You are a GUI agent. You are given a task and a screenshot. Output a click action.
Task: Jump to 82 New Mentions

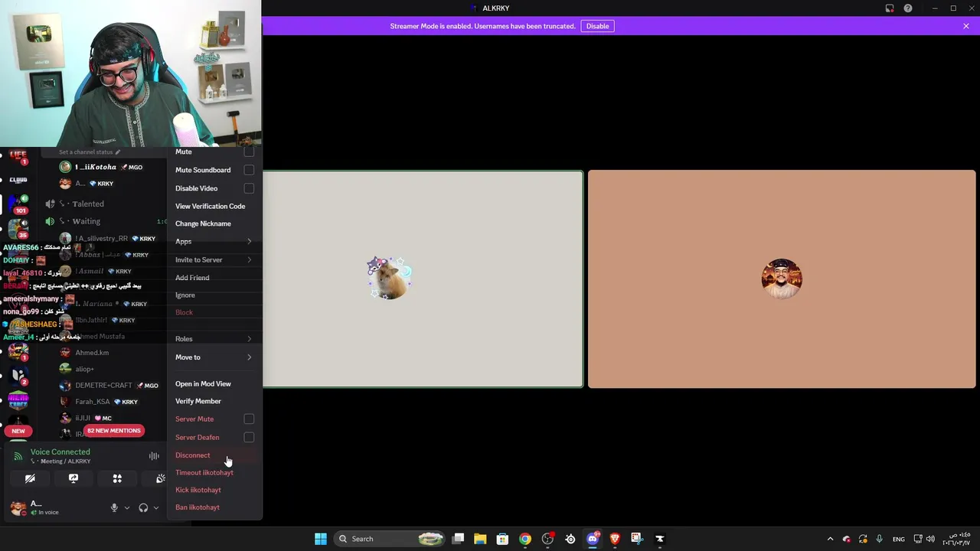point(114,431)
